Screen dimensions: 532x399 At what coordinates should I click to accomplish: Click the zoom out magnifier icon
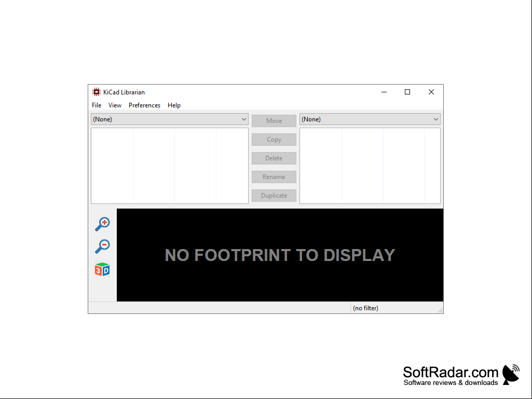click(102, 246)
